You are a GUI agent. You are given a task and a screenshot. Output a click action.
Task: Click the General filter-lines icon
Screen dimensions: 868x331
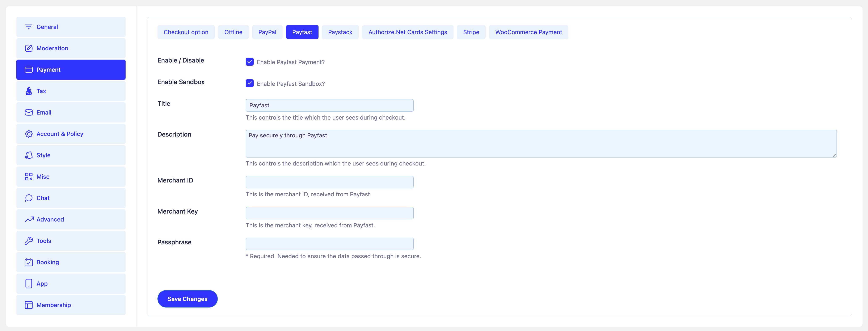(x=29, y=27)
